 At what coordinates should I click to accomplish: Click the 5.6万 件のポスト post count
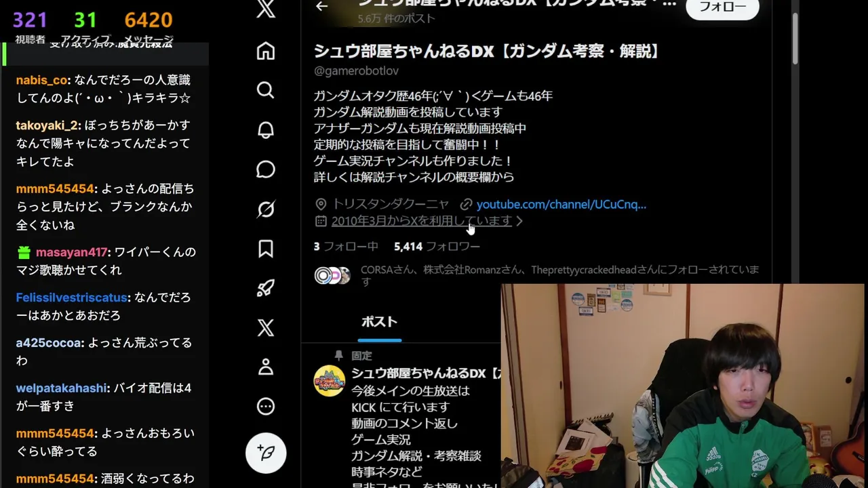(397, 19)
